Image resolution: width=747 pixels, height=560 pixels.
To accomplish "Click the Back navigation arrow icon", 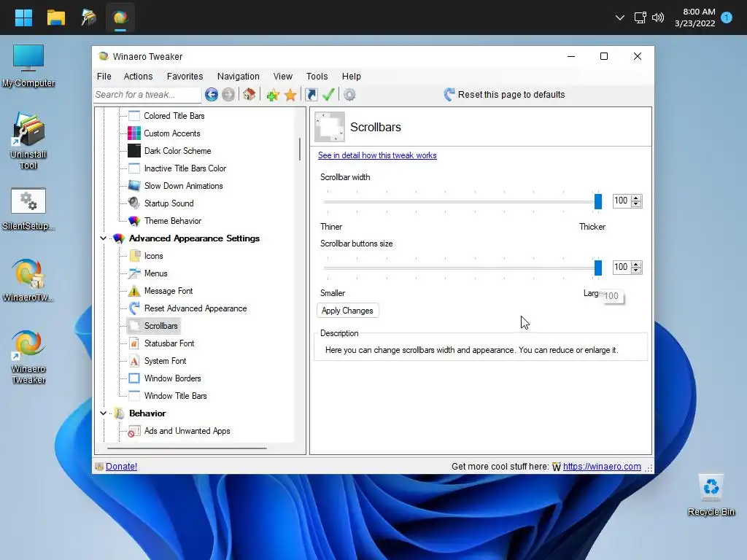I will tap(212, 94).
